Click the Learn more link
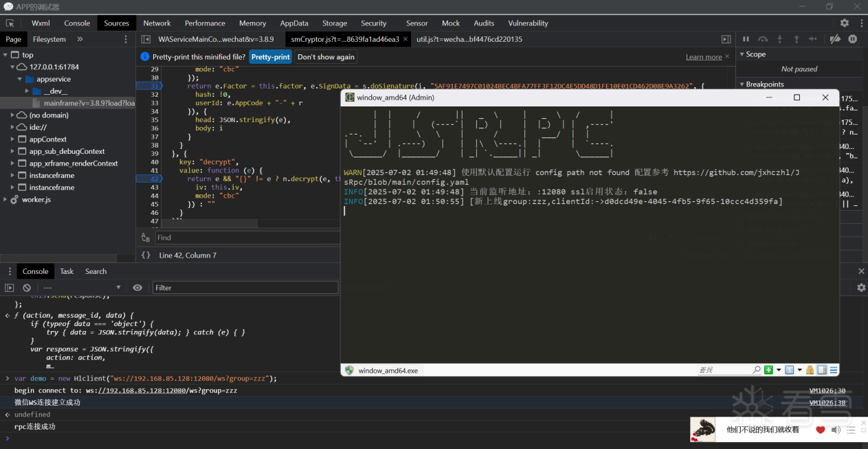 pos(703,57)
